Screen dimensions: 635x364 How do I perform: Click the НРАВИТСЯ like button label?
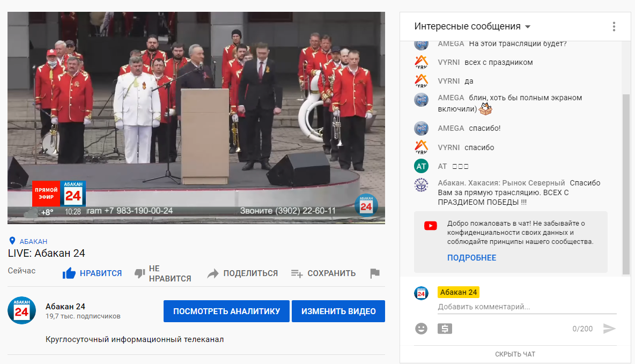(101, 273)
